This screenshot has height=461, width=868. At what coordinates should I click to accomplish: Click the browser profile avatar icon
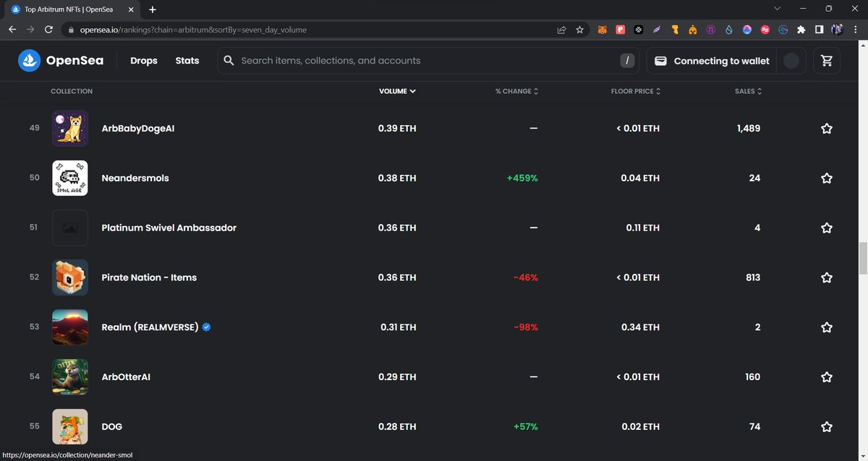[837, 30]
